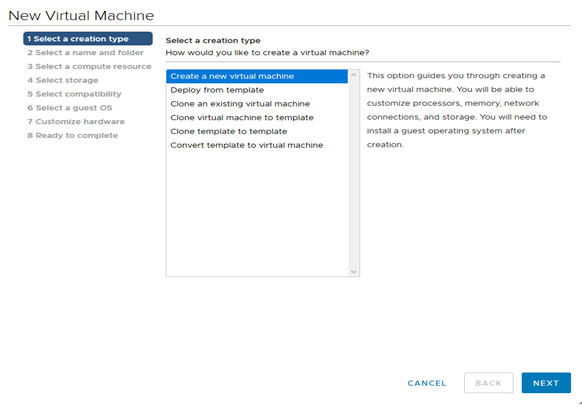Go to step '1 Select a creation type'
This screenshot has width=582, height=407.
(x=88, y=39)
